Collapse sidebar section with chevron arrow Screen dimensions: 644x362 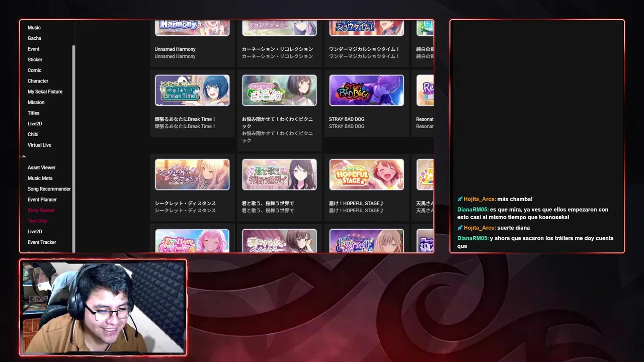coord(24,156)
